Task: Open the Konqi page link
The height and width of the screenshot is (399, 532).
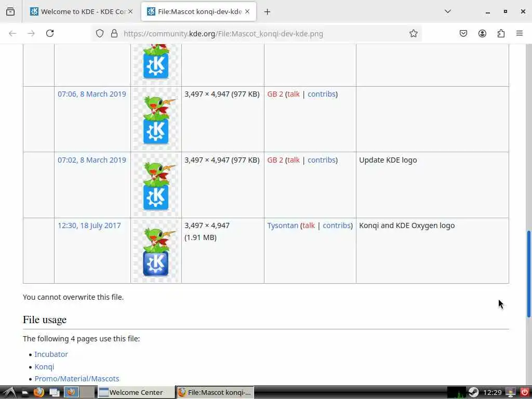Action: 45,367
